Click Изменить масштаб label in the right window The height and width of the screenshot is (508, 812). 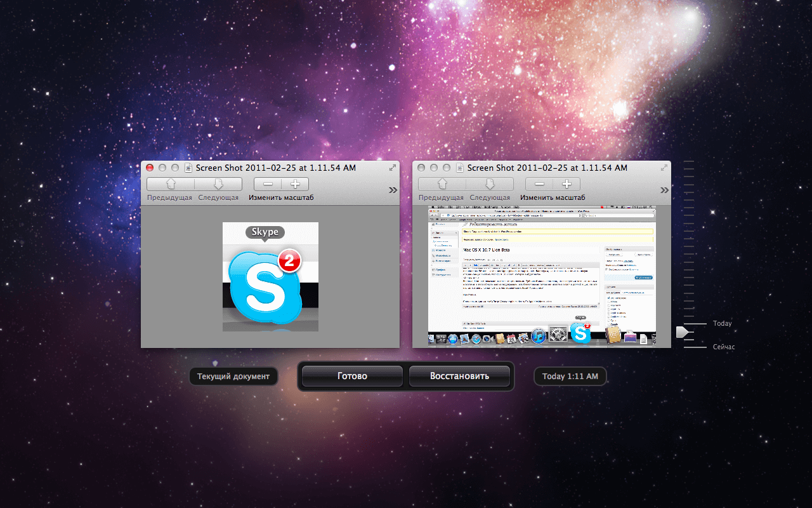click(x=553, y=197)
